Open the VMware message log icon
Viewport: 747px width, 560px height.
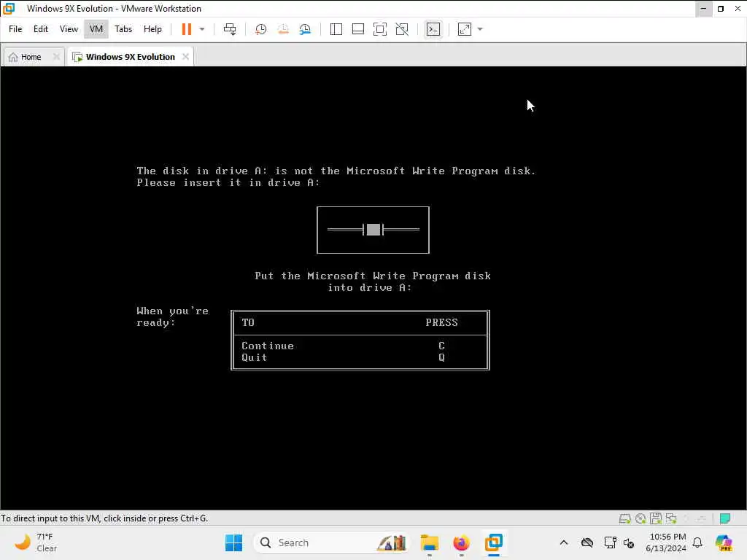(x=725, y=518)
